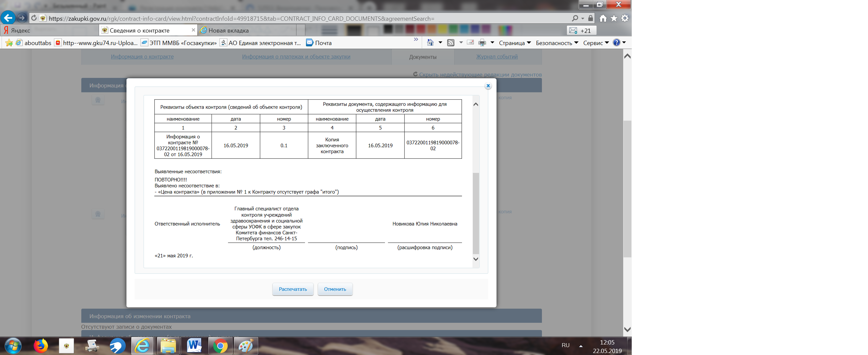The image size is (868, 355).
Task: Open the favorites star icon
Action: click(x=614, y=18)
